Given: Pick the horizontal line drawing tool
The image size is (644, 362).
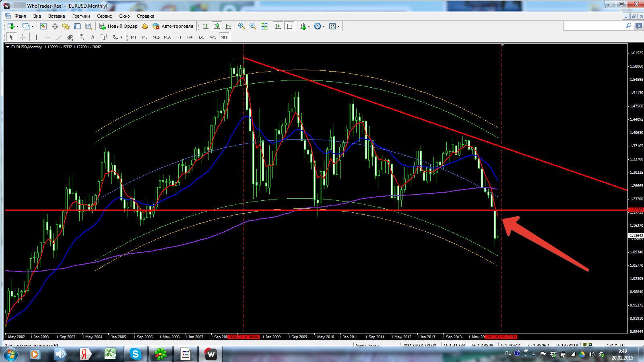Looking at the screenshot, I should tap(48, 37).
